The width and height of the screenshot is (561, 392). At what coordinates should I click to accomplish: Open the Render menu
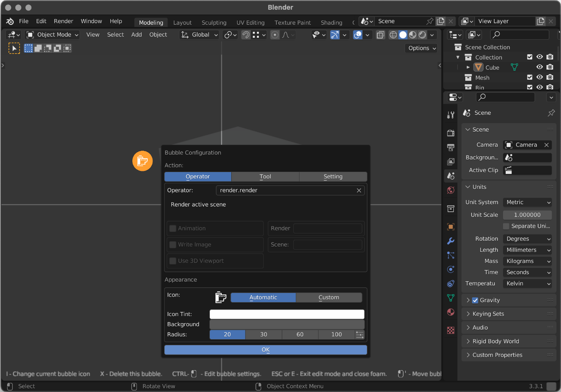pos(64,21)
